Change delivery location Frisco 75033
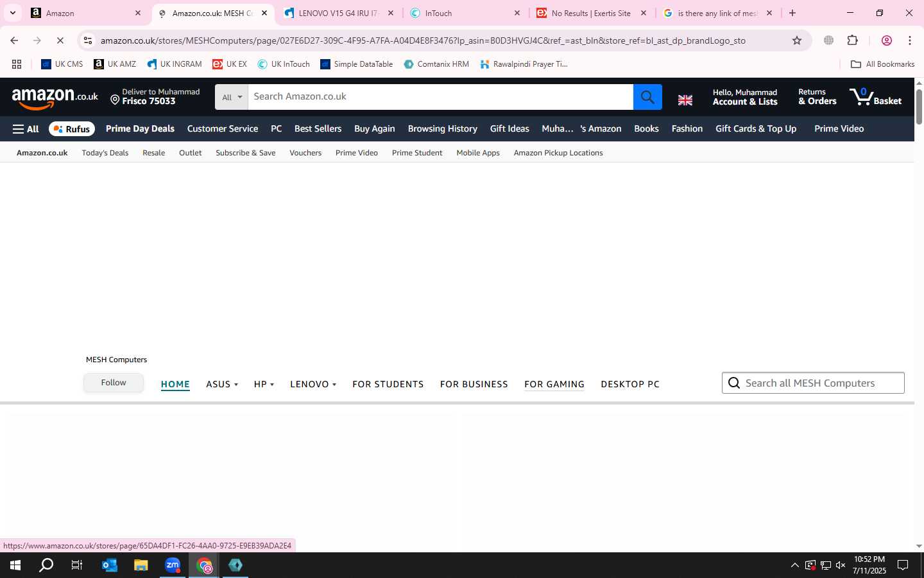The image size is (924, 578). (x=155, y=97)
